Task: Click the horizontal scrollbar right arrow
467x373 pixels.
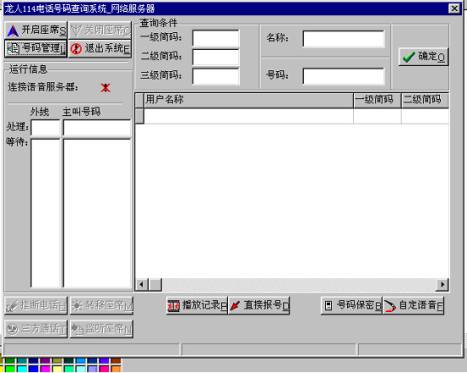Action: click(442, 284)
